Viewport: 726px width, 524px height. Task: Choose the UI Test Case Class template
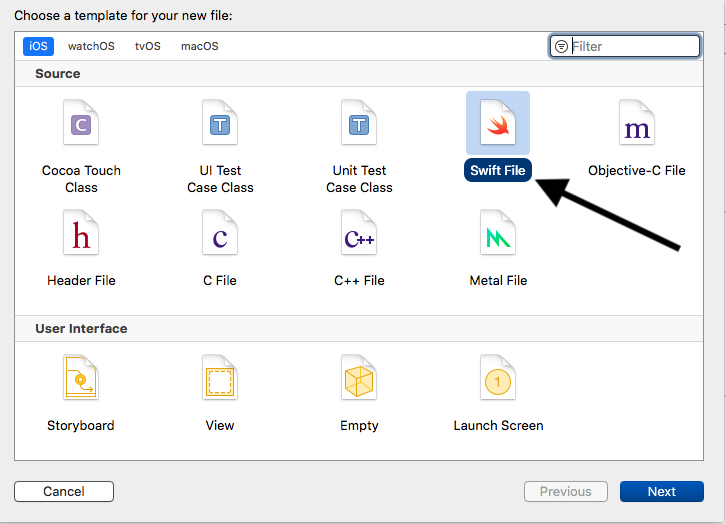(220, 123)
